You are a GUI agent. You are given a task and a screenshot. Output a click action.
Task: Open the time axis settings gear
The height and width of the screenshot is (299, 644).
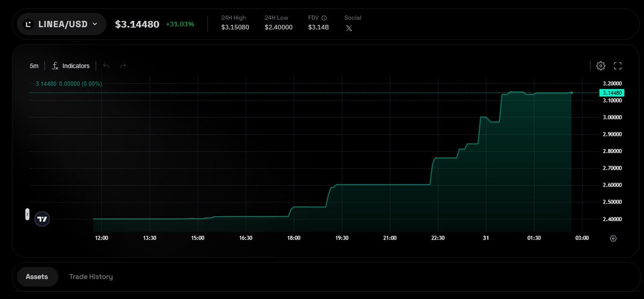[x=613, y=238]
